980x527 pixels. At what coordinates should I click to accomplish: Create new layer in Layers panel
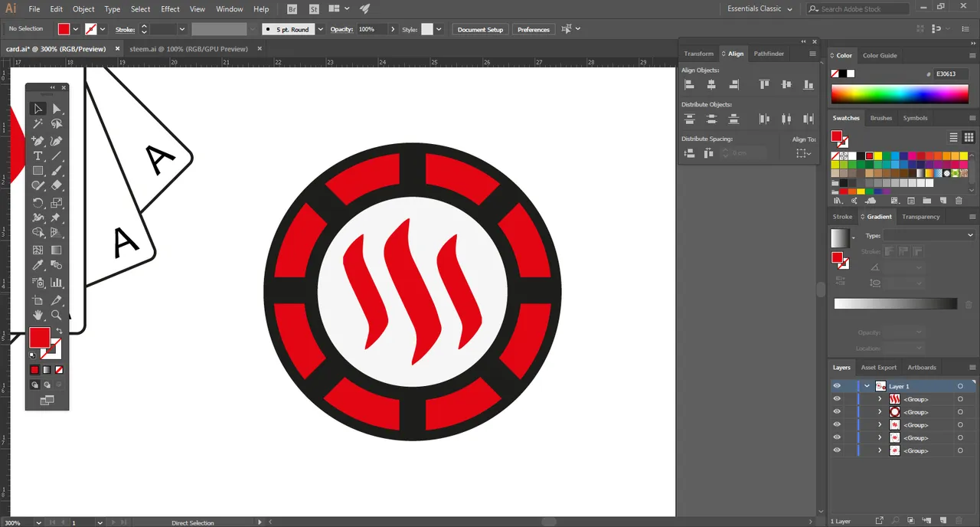(942, 521)
